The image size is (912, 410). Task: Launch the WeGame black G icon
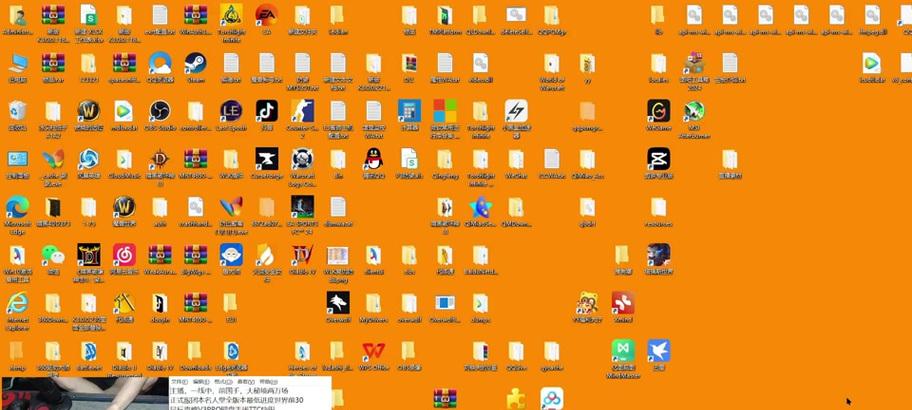658,110
